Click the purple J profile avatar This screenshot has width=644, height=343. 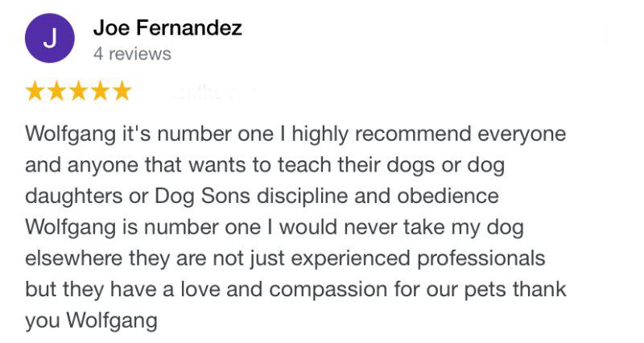point(49,39)
